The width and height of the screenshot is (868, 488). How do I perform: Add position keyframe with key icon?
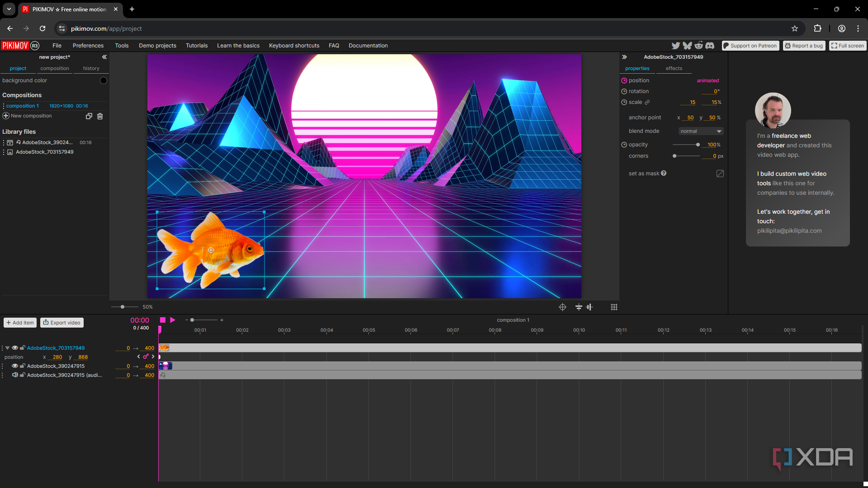click(x=146, y=357)
